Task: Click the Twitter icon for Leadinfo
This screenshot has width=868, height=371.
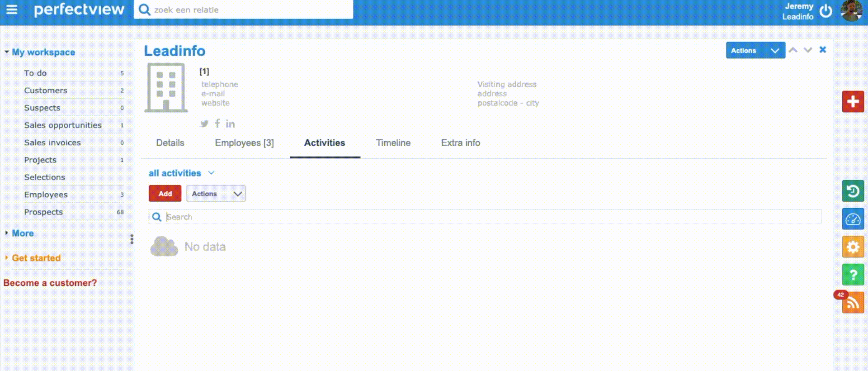Action: click(x=204, y=124)
